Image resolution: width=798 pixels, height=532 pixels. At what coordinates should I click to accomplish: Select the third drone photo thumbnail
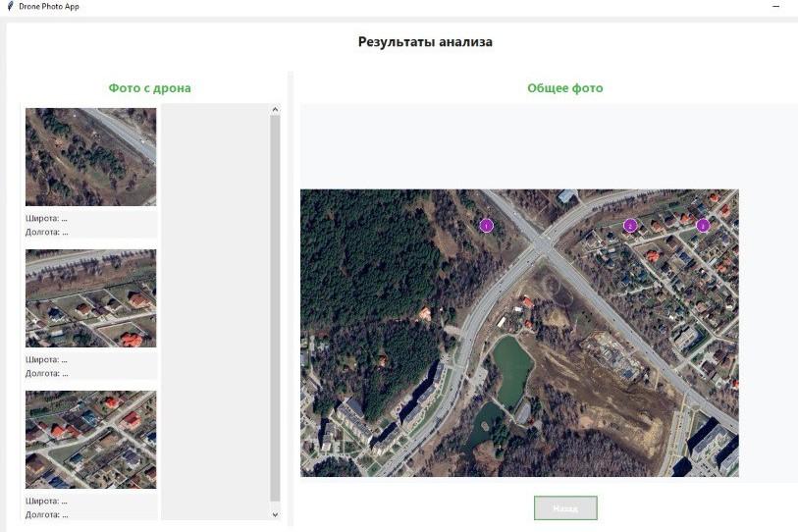[90, 440]
